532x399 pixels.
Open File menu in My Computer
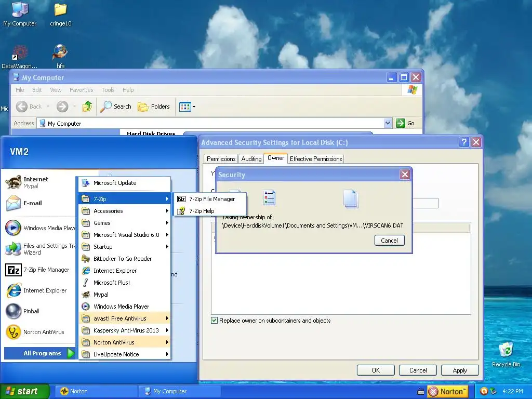(20, 90)
